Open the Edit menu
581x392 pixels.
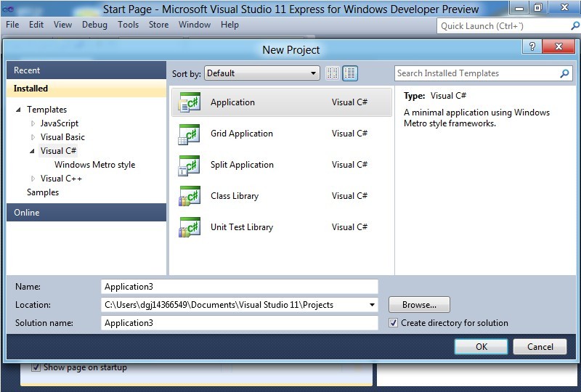pos(36,25)
